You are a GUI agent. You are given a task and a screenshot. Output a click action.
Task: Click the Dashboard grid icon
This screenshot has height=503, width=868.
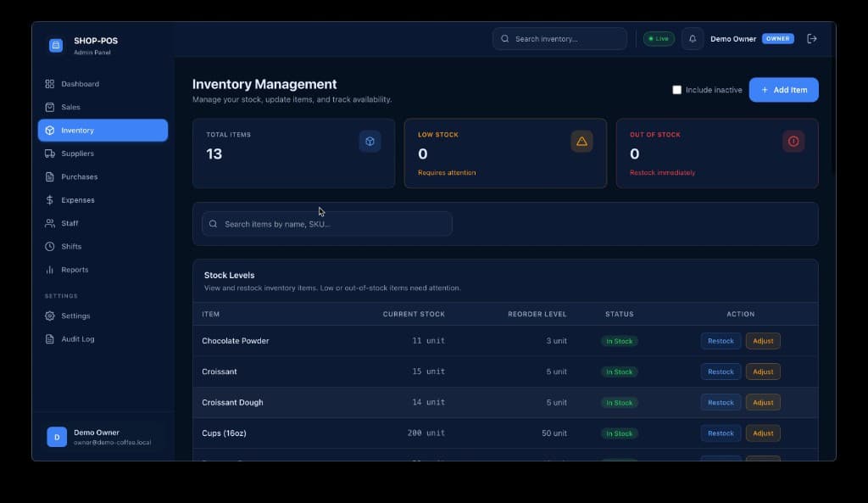click(x=50, y=84)
